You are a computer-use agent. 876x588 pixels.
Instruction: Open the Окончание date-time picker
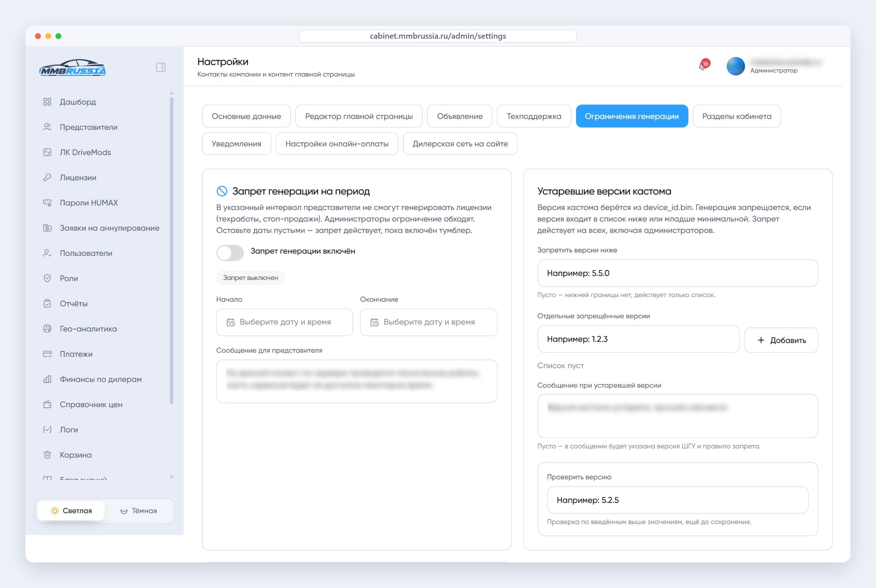[x=429, y=322]
